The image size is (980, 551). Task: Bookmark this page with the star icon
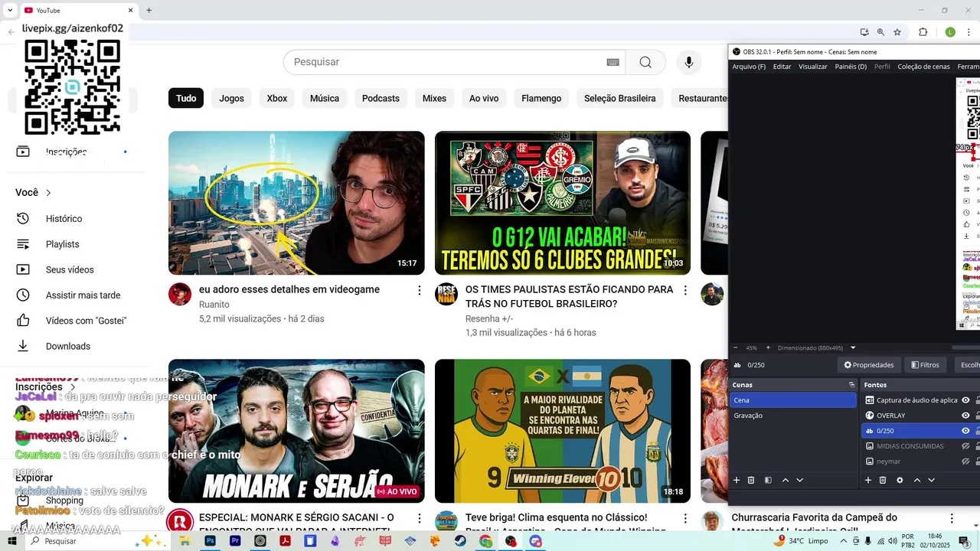click(x=897, y=32)
